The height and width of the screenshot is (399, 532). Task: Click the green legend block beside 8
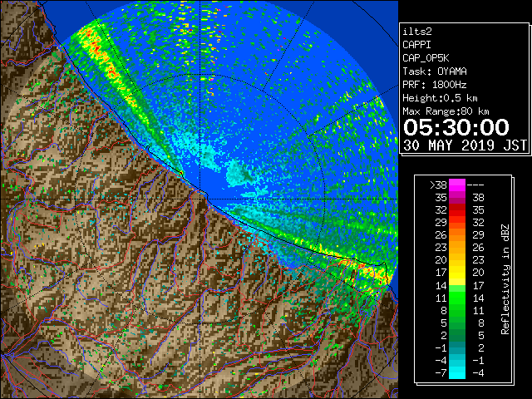click(457, 310)
